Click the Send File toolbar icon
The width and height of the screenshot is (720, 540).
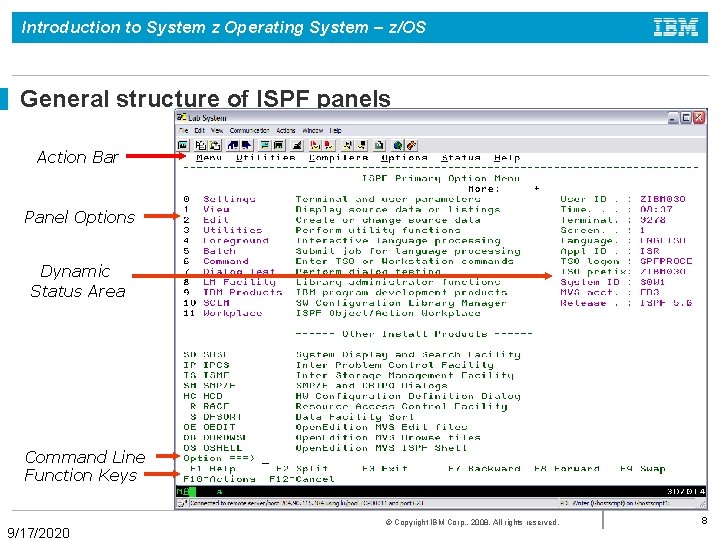tap(233, 146)
